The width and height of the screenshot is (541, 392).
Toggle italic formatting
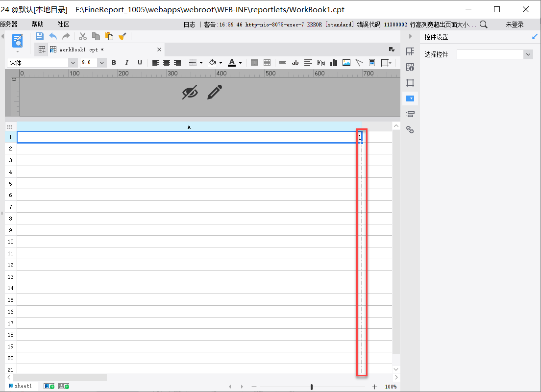point(126,63)
